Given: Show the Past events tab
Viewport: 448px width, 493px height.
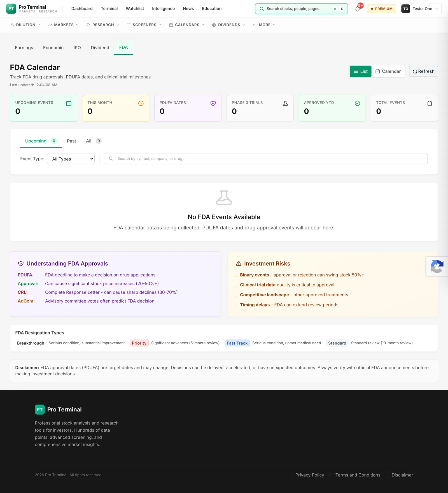Looking at the screenshot, I should click(71, 141).
